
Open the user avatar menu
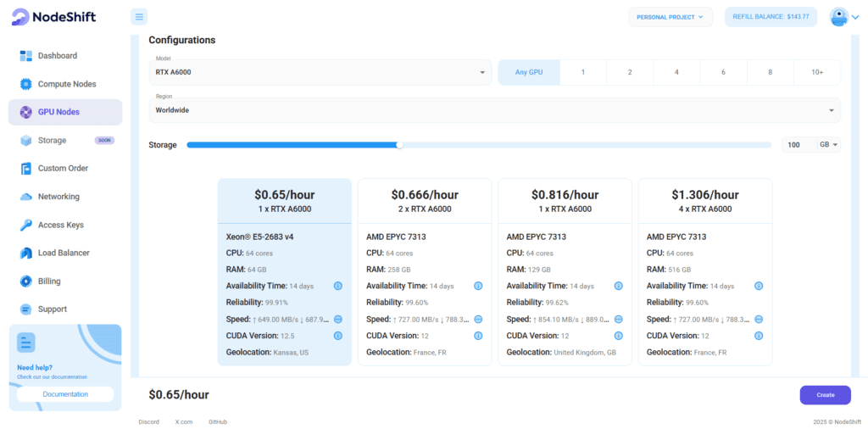click(x=838, y=17)
